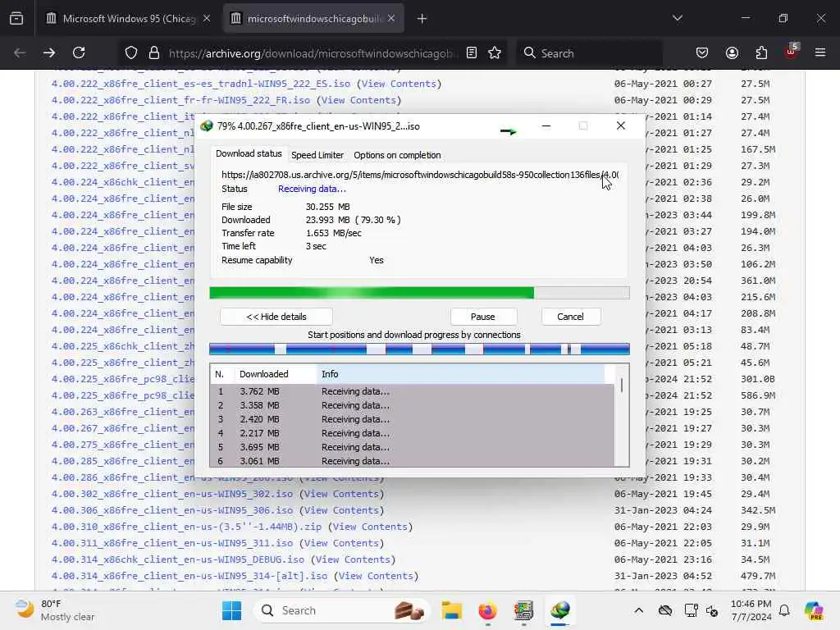Open the weather widget showing 80°F
This screenshot has height=630, width=840.
click(x=55, y=610)
